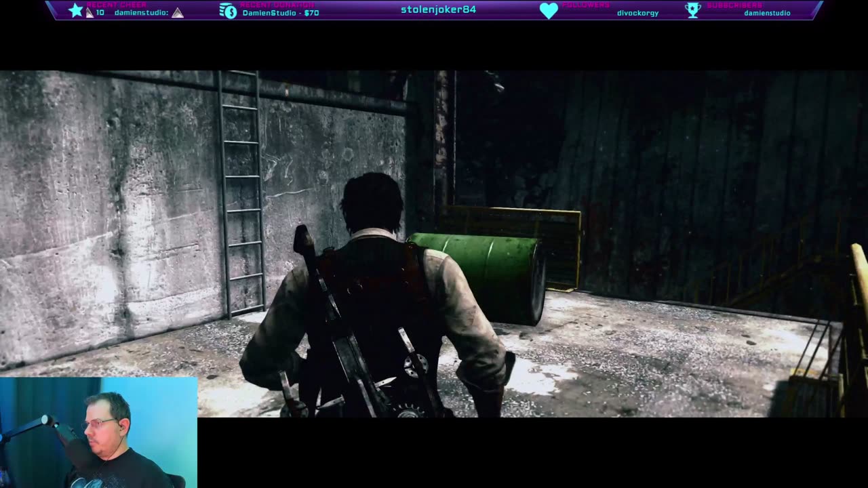868x488 pixels.
Task: Click the streamer webcam feed
Action: [x=99, y=432]
